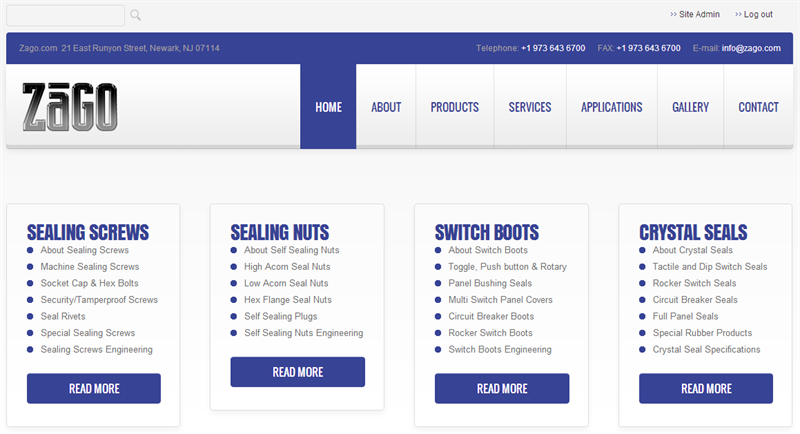Click Read More under Sealing Nuts
Image resolution: width=800 pixels, height=434 pixels.
coord(297,372)
